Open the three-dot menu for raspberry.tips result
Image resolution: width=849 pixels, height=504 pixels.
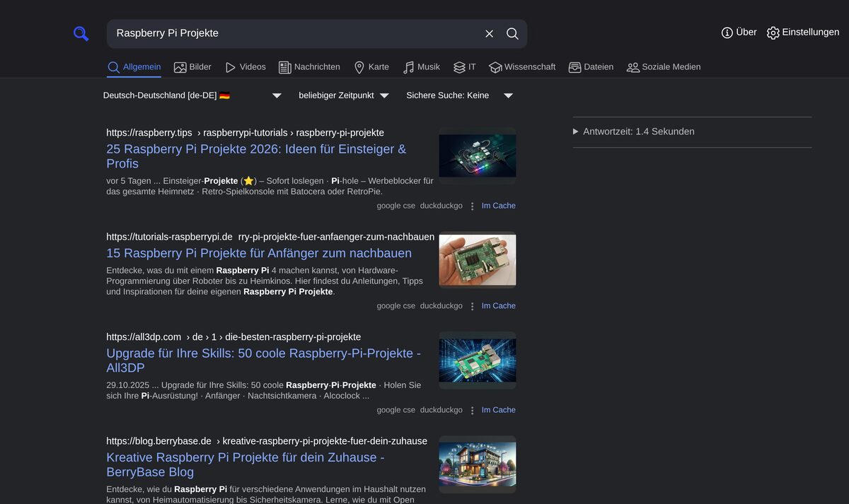pos(473,206)
